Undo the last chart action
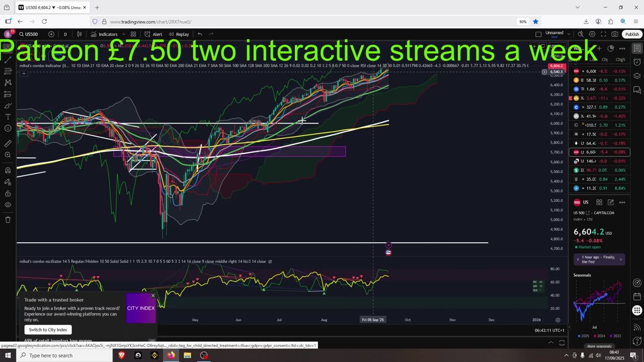 [200, 34]
